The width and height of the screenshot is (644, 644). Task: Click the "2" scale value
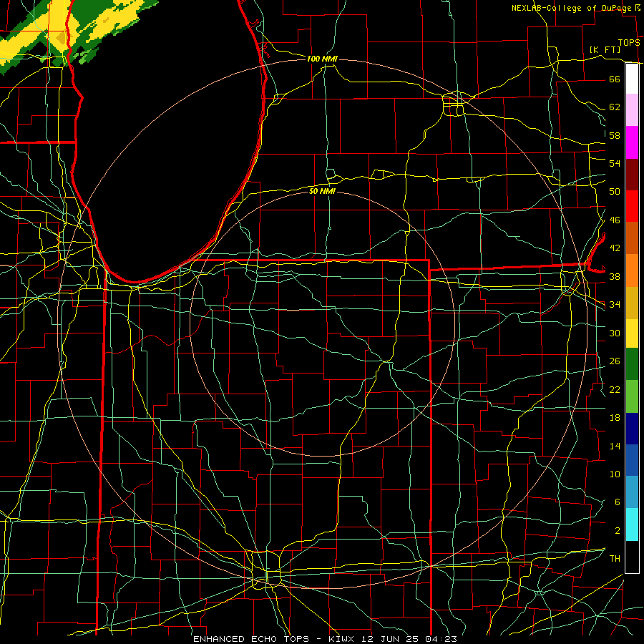(617, 531)
